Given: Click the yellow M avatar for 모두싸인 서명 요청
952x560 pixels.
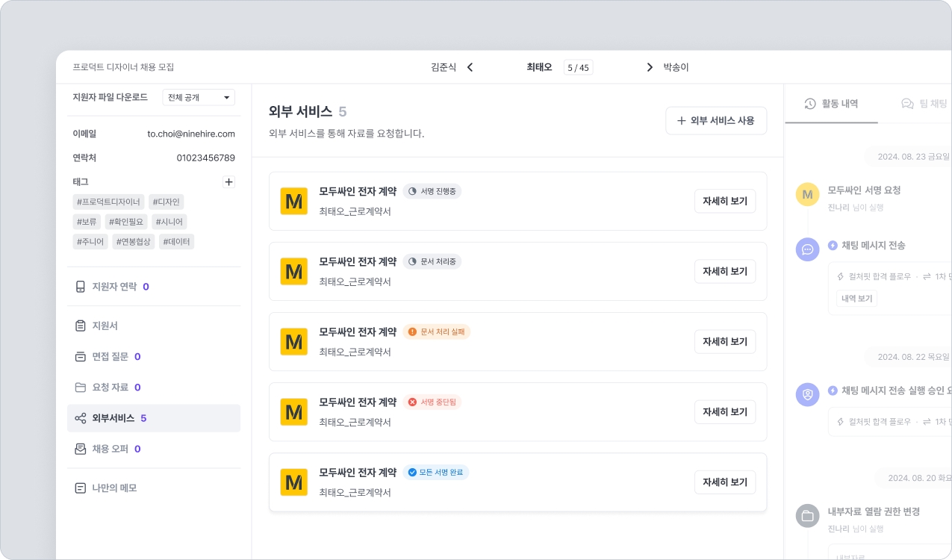Looking at the screenshot, I should [x=807, y=195].
